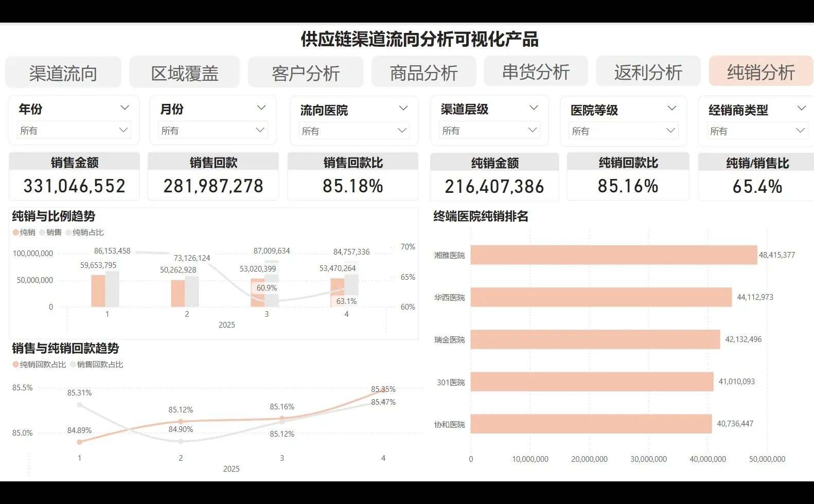Click the data label 86,153,458
The height and width of the screenshot is (504, 814).
112,251
